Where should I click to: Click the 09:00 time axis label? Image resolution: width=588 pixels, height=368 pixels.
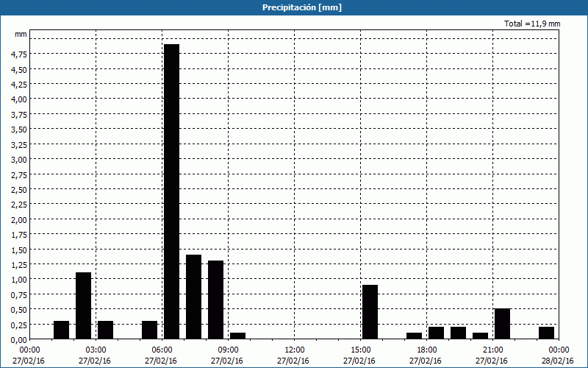click(x=228, y=350)
